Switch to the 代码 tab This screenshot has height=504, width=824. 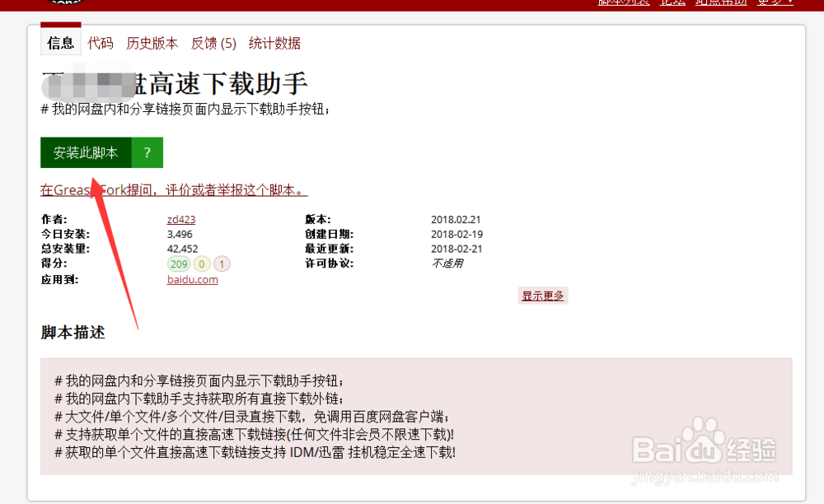[x=101, y=43]
